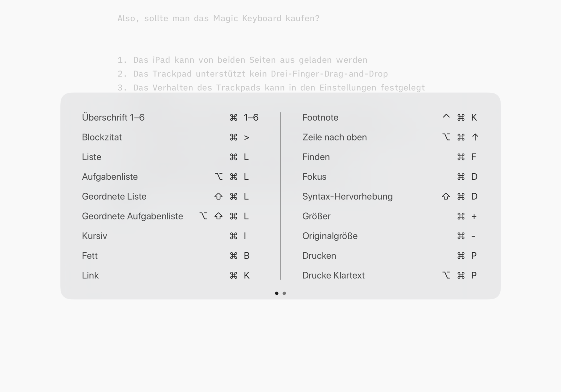
Task: Select the first shortcuts page dot
Action: pos(277,293)
